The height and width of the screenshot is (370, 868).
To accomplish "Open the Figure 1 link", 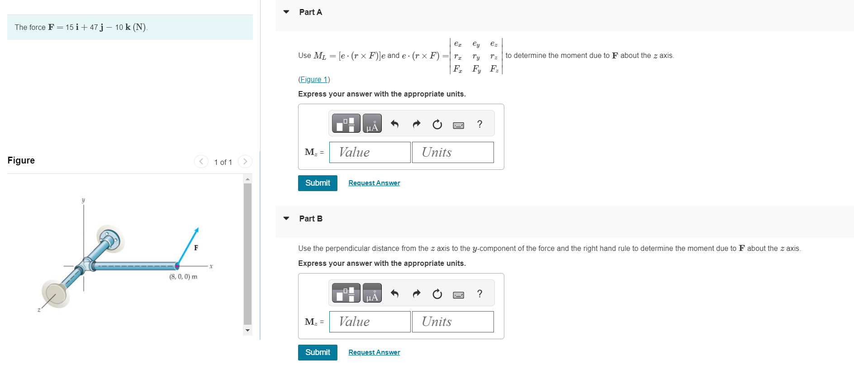I will 313,79.
